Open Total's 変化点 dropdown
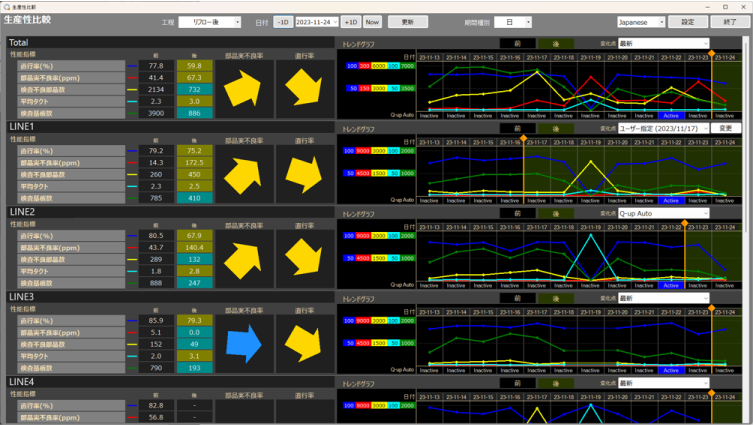The image size is (753, 425). (x=663, y=43)
